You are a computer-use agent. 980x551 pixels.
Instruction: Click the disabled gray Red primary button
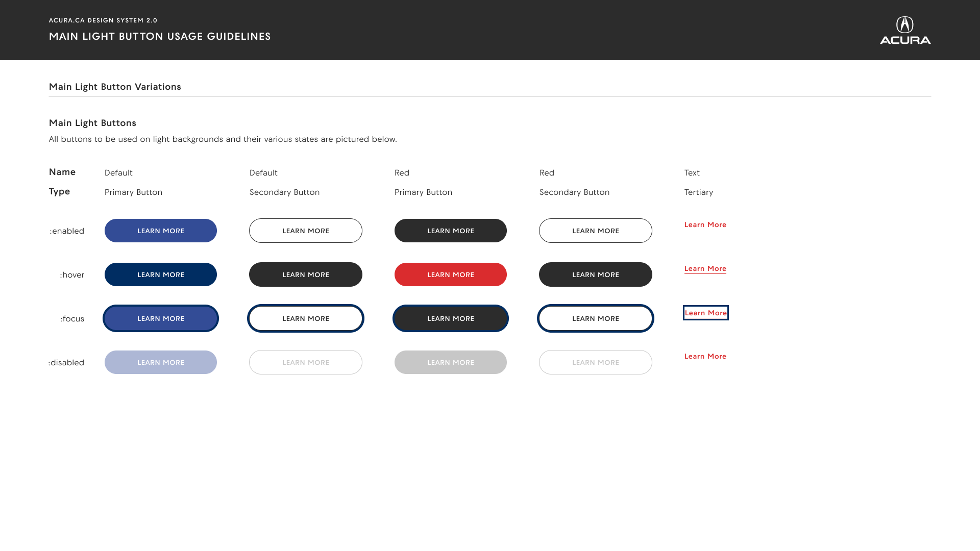pyautogui.click(x=451, y=362)
